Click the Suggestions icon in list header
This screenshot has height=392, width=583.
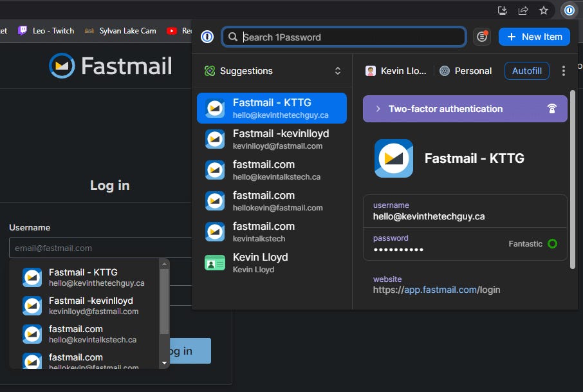(x=210, y=71)
